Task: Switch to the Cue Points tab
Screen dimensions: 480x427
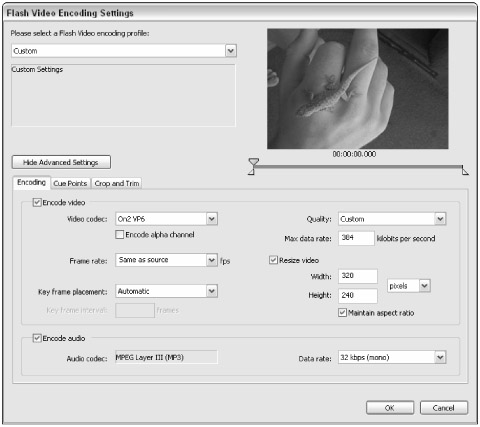Action: [70, 183]
